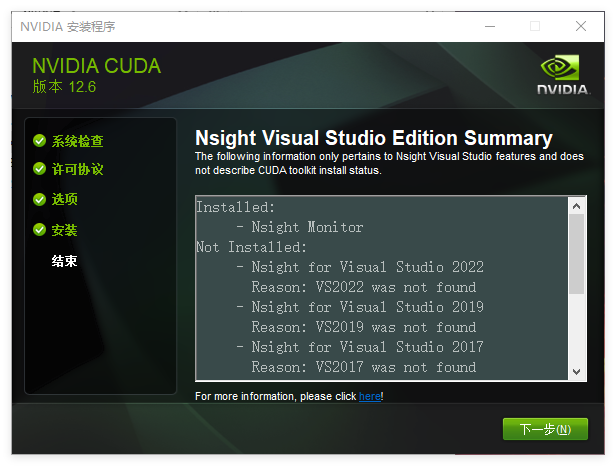This screenshot has height=466, width=616.
Task: Click the summary box scrollbar thumb
Action: (x=576, y=254)
